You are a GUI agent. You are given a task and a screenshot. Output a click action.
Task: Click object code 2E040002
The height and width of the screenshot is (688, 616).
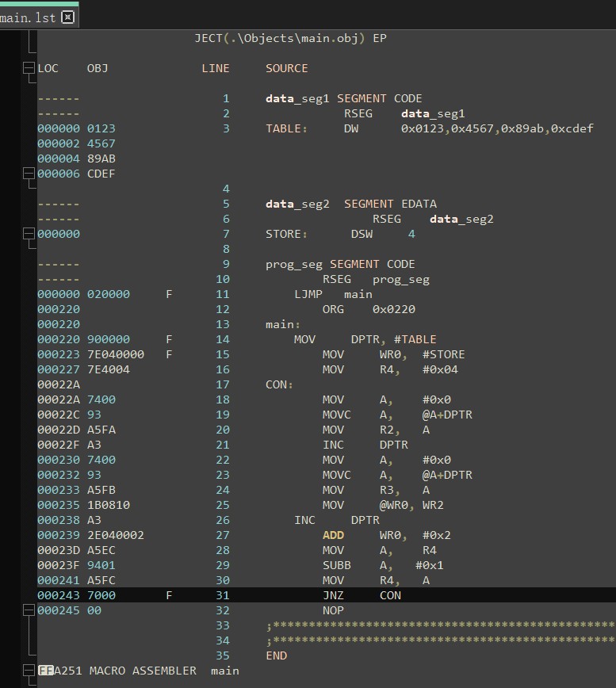click(x=116, y=535)
